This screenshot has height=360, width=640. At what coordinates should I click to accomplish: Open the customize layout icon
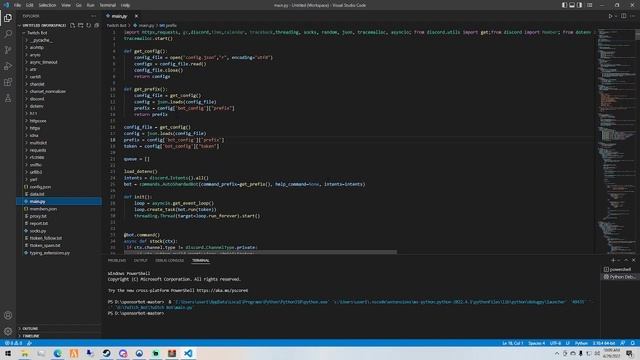coord(589,5)
